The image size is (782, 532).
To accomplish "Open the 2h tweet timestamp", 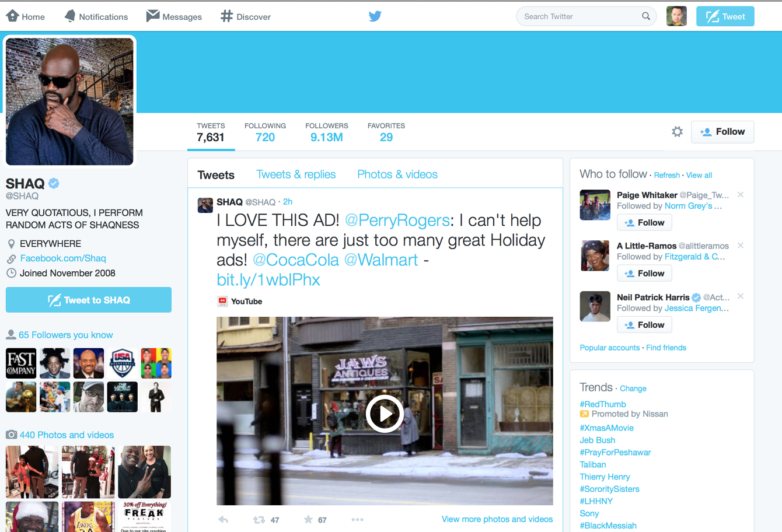I will pyautogui.click(x=288, y=202).
